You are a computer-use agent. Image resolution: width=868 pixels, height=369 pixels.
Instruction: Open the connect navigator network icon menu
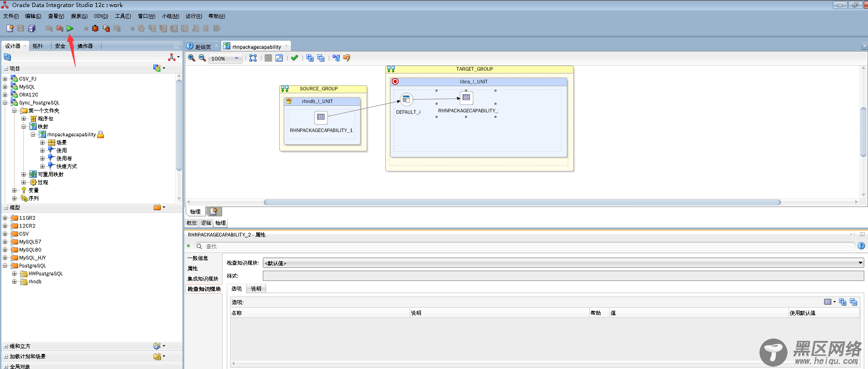tap(173, 57)
